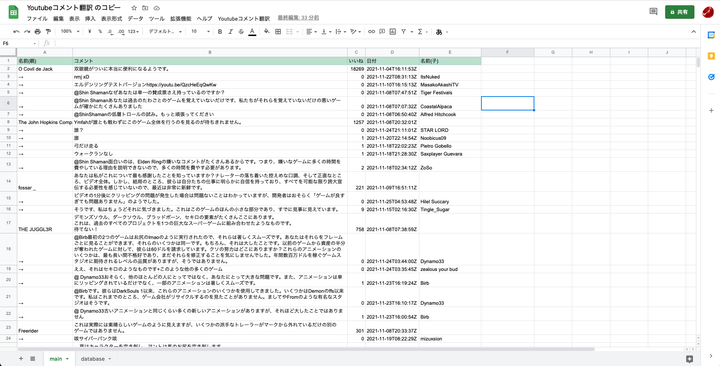The image size is (720, 366).
Task: Undo the last action
Action: coord(17,32)
